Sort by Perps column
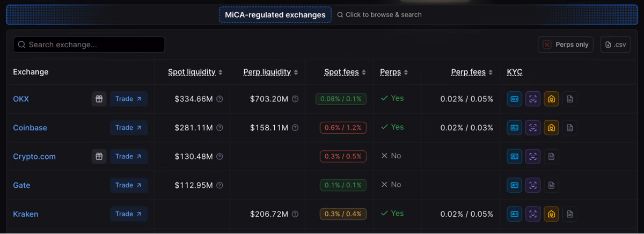The height and width of the screenshot is (234, 644). click(x=394, y=72)
